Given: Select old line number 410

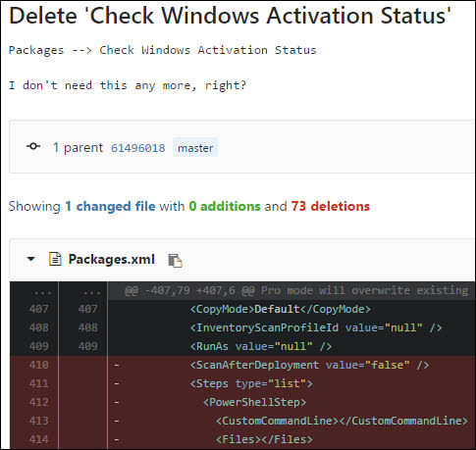Looking at the screenshot, I should click(38, 365).
